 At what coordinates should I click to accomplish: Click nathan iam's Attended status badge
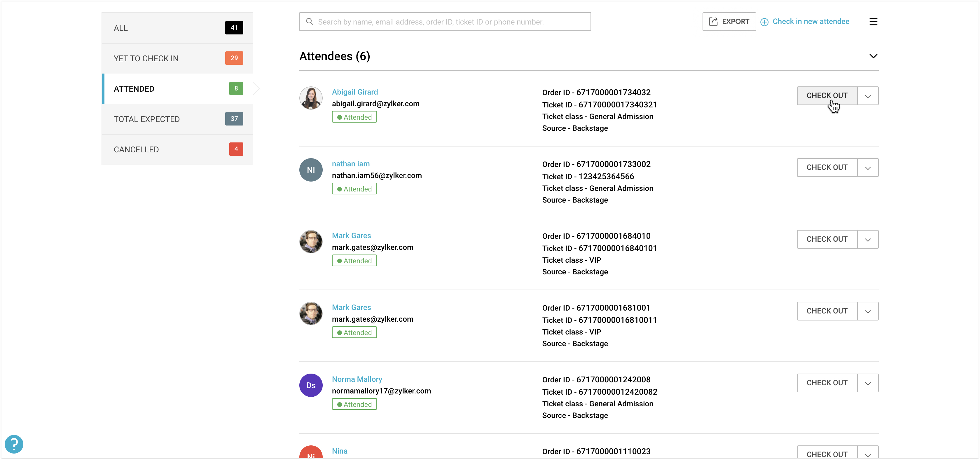click(354, 189)
